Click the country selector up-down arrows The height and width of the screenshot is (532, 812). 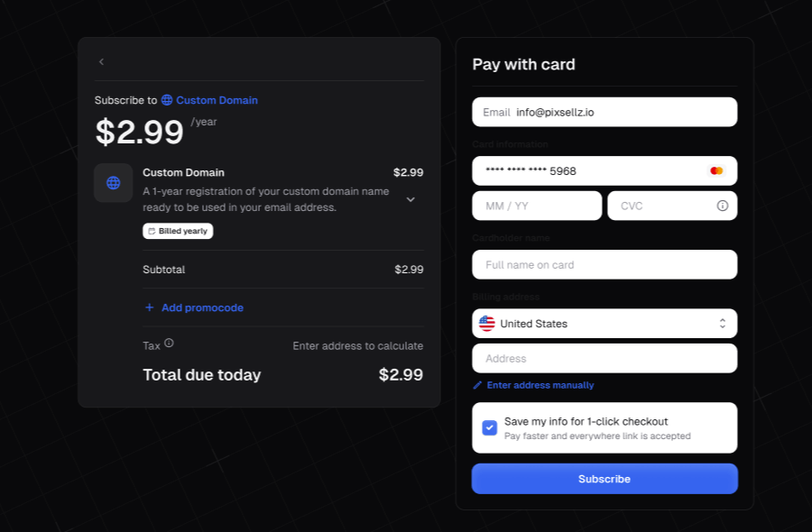pyautogui.click(x=723, y=324)
